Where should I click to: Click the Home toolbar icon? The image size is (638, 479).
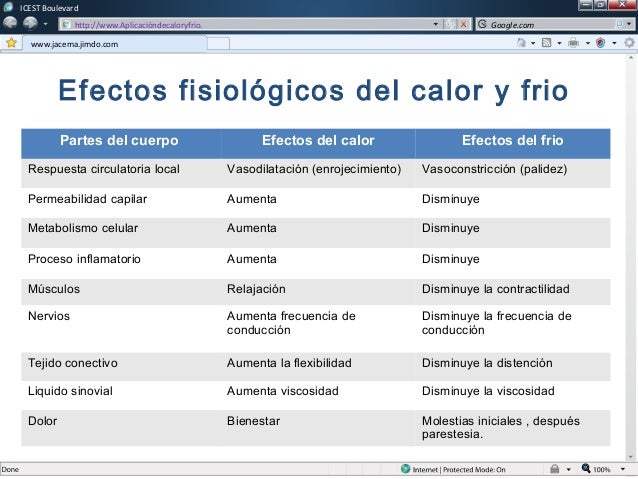(x=521, y=42)
